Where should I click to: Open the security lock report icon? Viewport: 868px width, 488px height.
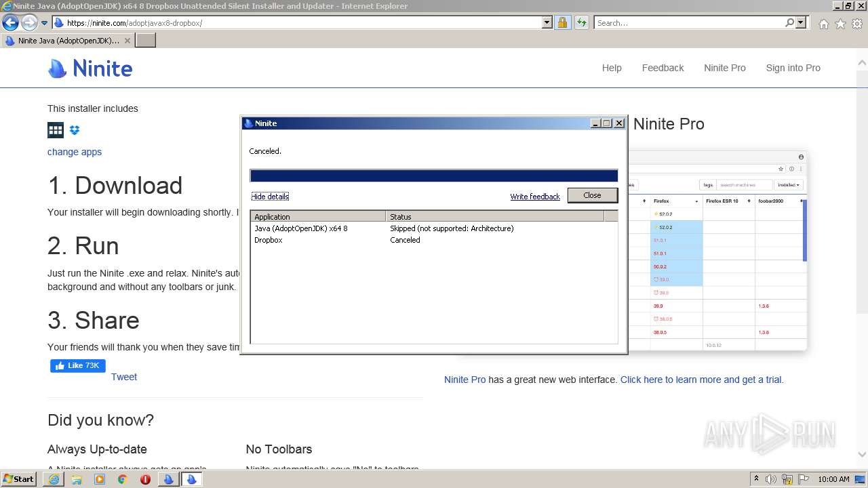point(562,22)
